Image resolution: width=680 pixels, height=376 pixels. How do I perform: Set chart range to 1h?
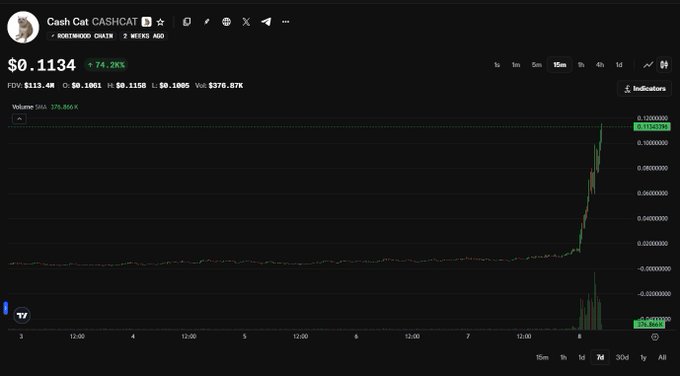563,357
